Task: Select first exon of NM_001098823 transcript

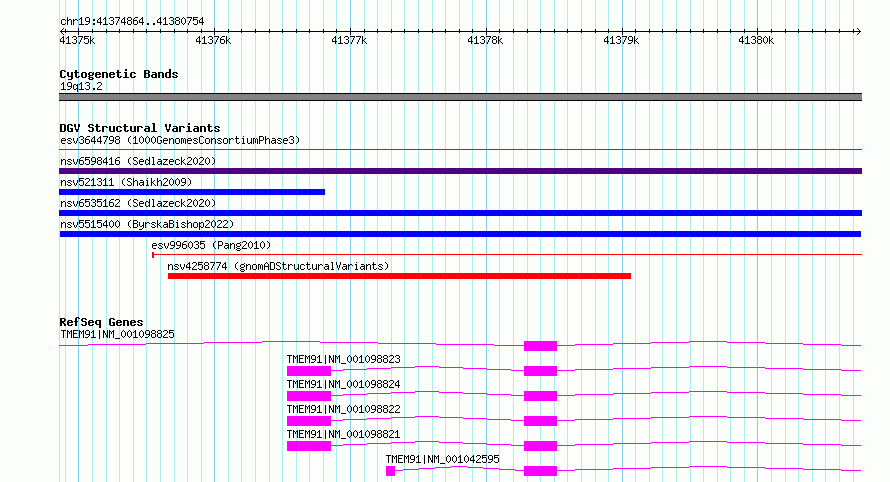Action: [309, 371]
